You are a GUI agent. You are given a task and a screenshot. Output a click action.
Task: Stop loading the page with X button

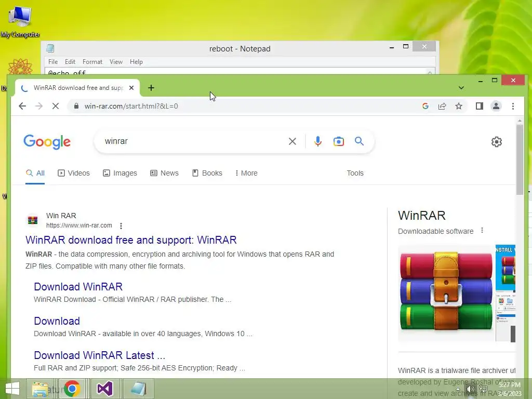coord(56,106)
